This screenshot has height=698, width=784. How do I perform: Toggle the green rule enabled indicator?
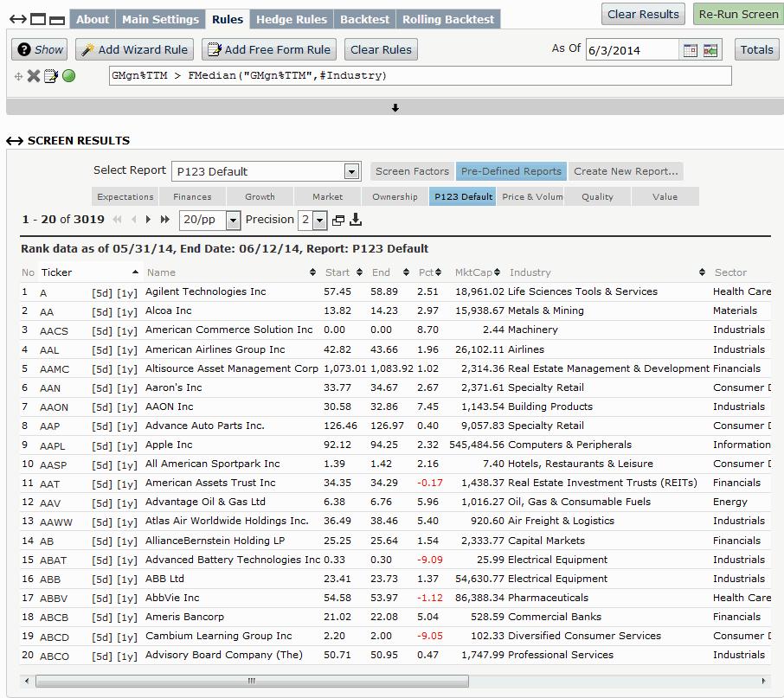click(69, 76)
